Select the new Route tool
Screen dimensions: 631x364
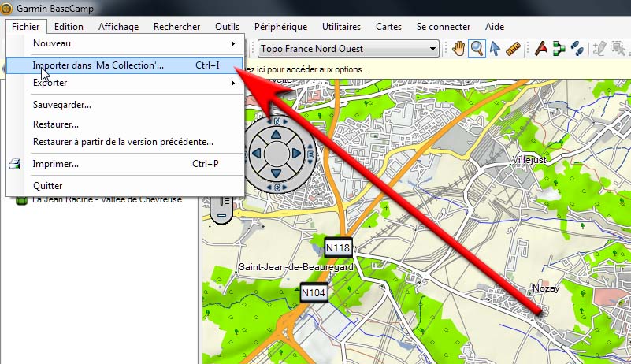tap(559, 49)
